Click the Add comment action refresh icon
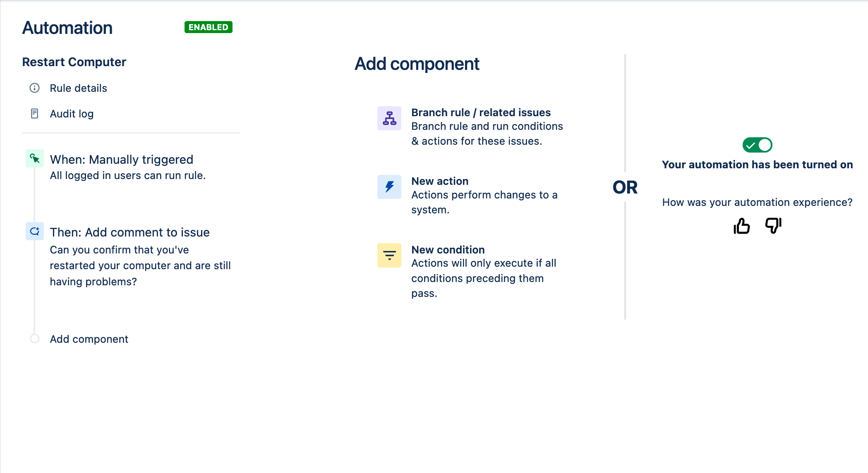The height and width of the screenshot is (473, 868). pyautogui.click(x=35, y=231)
